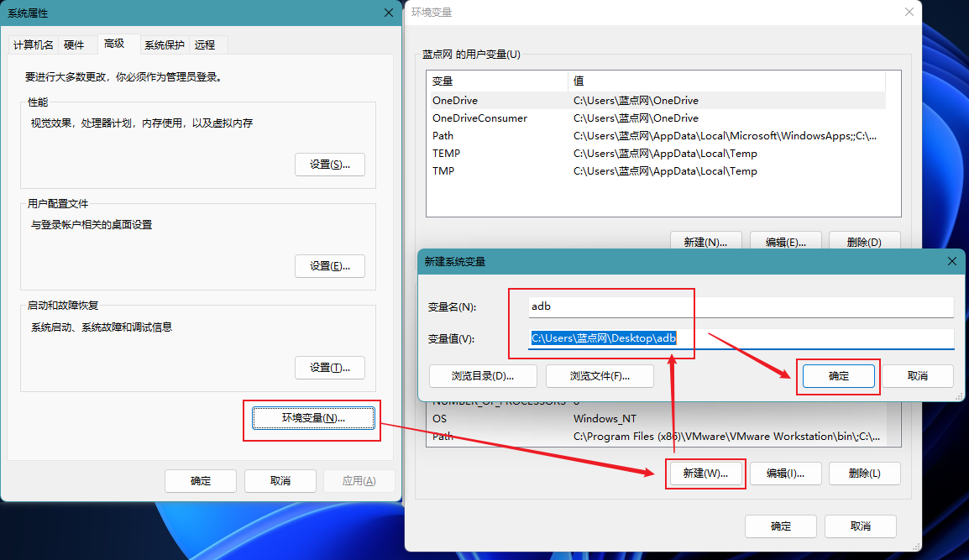
Task: Click 新建(W) for system variables
Action: point(704,474)
